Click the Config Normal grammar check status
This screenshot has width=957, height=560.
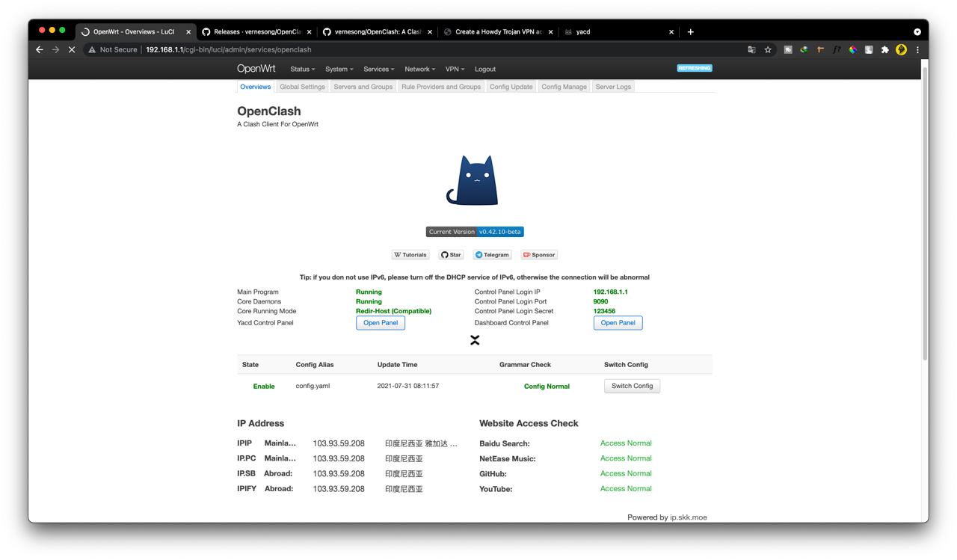click(x=547, y=387)
